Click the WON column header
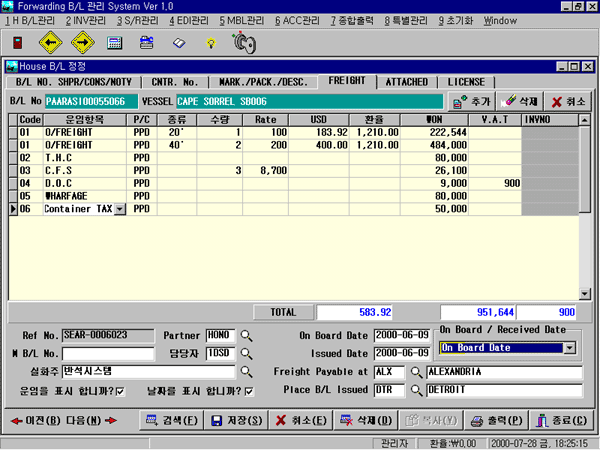 [x=434, y=120]
